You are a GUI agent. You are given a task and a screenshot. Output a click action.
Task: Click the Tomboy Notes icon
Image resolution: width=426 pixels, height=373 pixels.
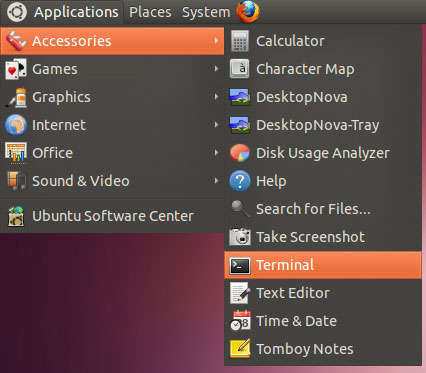[x=240, y=349]
